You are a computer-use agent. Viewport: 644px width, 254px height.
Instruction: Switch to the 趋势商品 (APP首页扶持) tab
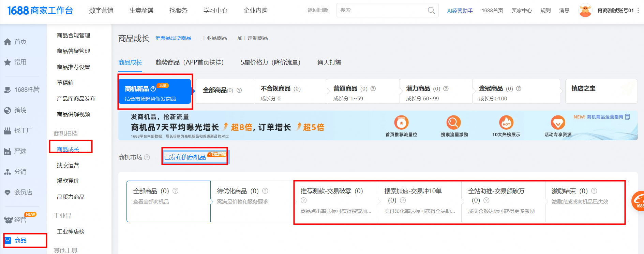pos(190,62)
